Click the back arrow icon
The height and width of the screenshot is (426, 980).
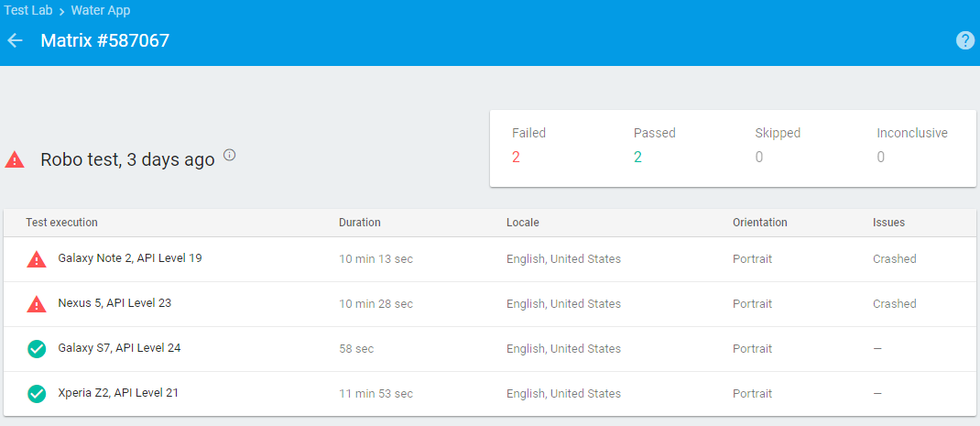pos(15,40)
